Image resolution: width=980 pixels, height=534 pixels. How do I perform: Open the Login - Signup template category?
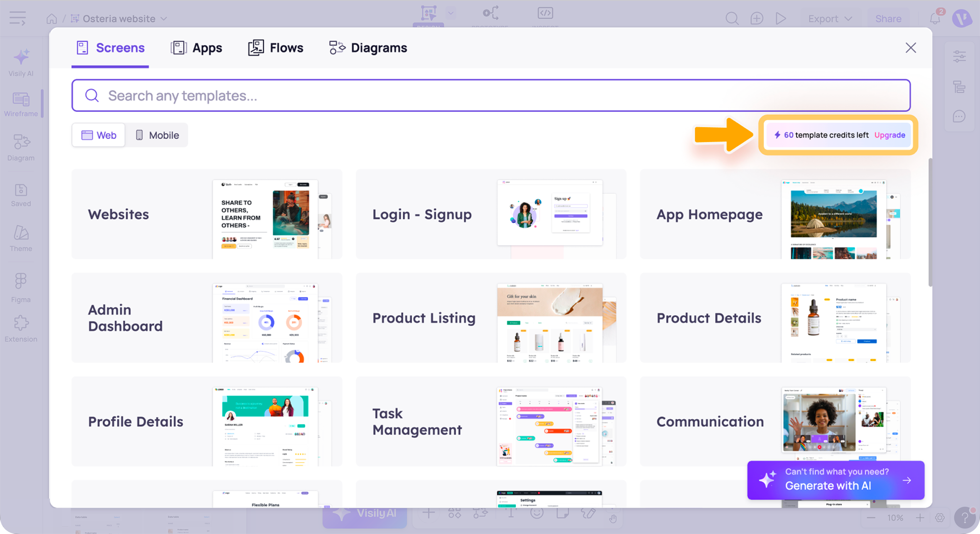491,214
